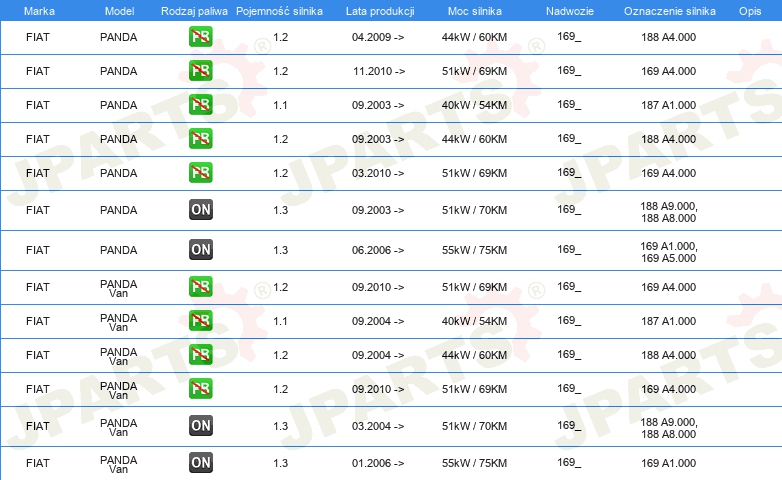
Task: Click FIAT in the 04.2009 row
Action: pyautogui.click(x=38, y=37)
